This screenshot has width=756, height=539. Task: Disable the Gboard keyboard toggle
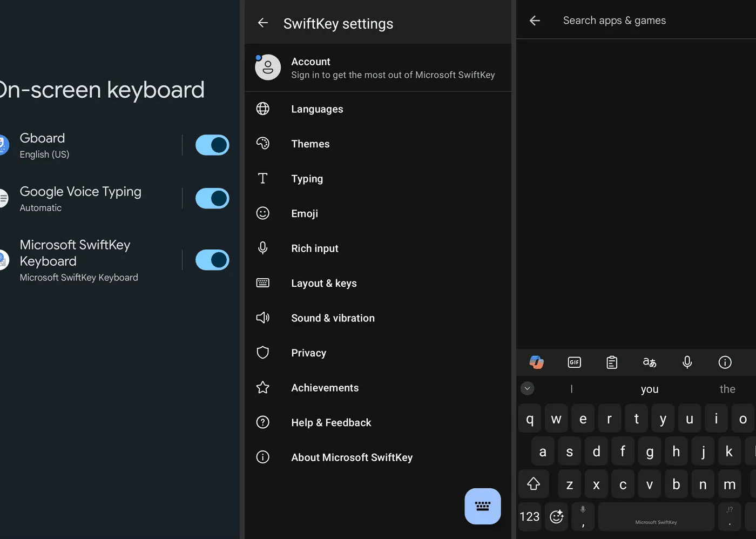212,145
